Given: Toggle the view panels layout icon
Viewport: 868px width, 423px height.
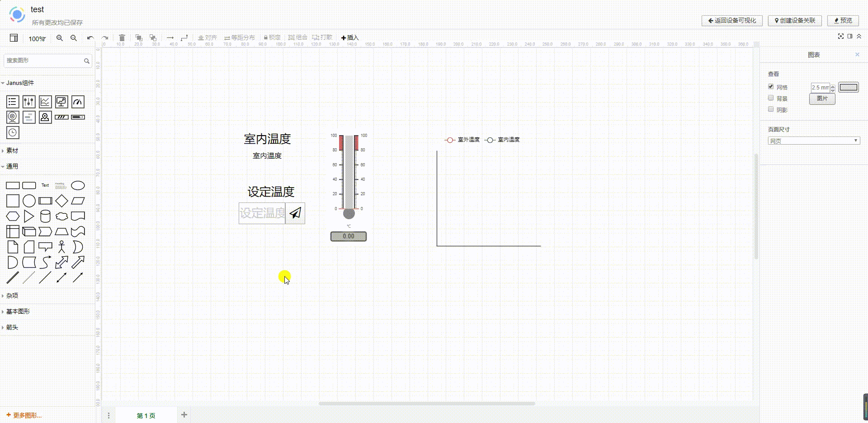Looking at the screenshot, I should pyautogui.click(x=14, y=38).
